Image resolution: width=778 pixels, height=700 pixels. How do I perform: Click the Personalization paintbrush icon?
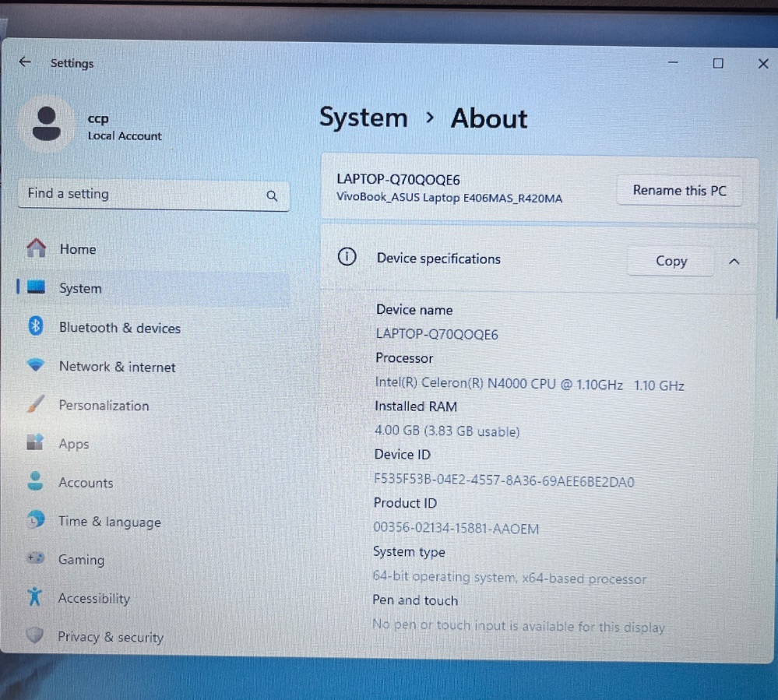(x=36, y=405)
